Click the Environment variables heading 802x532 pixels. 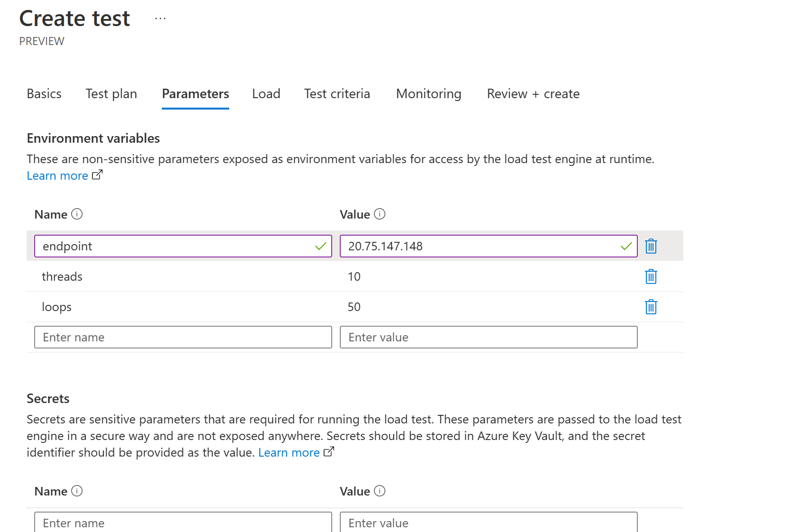tap(93, 138)
